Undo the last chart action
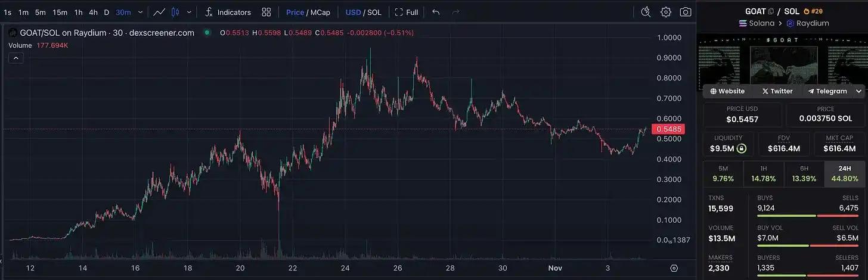868x280 pixels. point(436,12)
